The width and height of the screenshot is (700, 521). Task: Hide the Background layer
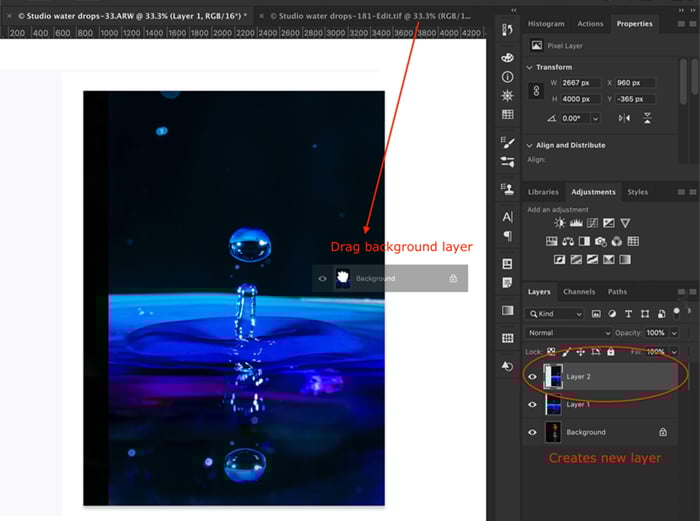tap(532, 432)
